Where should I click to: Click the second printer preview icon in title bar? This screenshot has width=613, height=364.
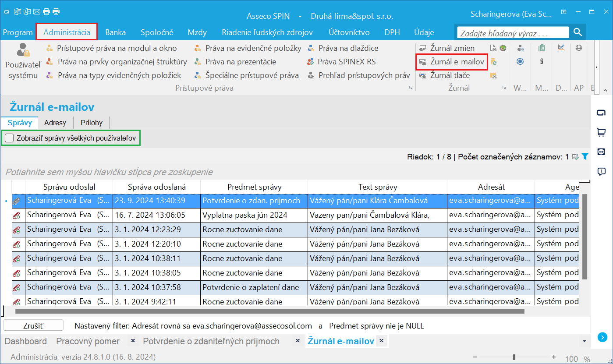pyautogui.click(x=56, y=12)
